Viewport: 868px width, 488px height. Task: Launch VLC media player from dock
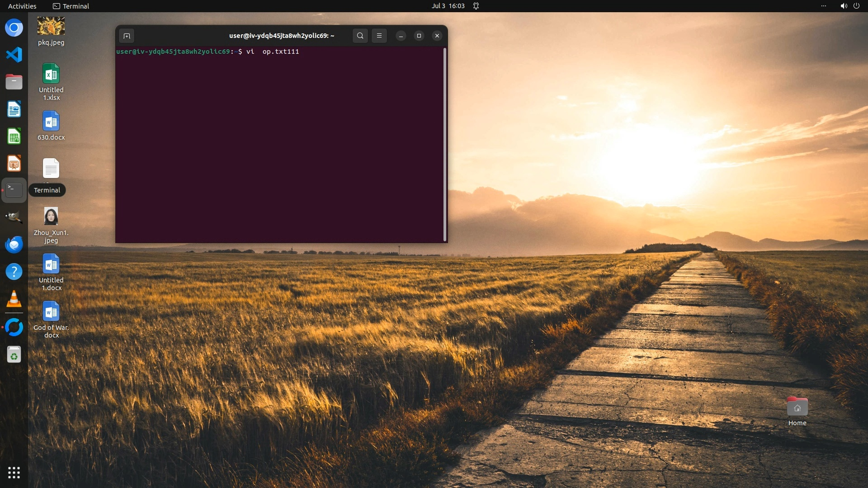[x=14, y=299]
